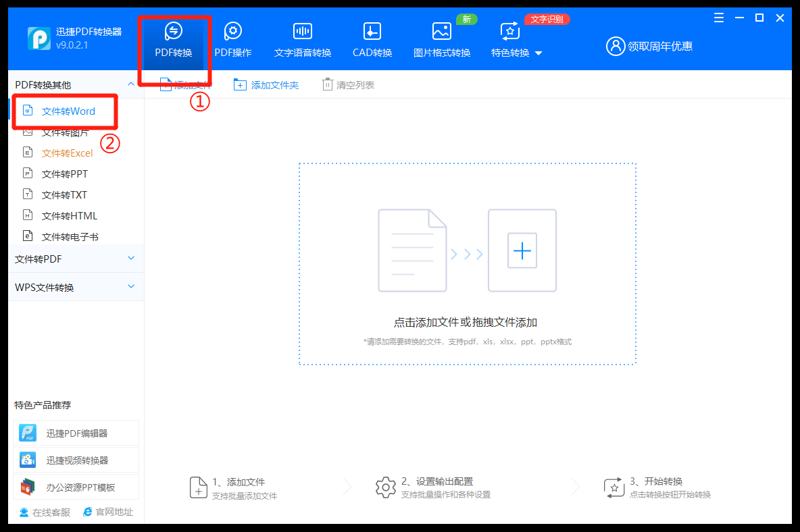Click the 迅捷视频转换器 camera icon

pos(28,460)
